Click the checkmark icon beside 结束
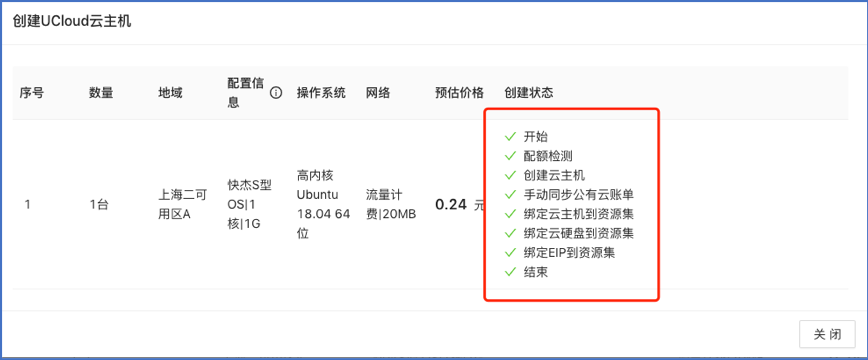 click(x=510, y=272)
